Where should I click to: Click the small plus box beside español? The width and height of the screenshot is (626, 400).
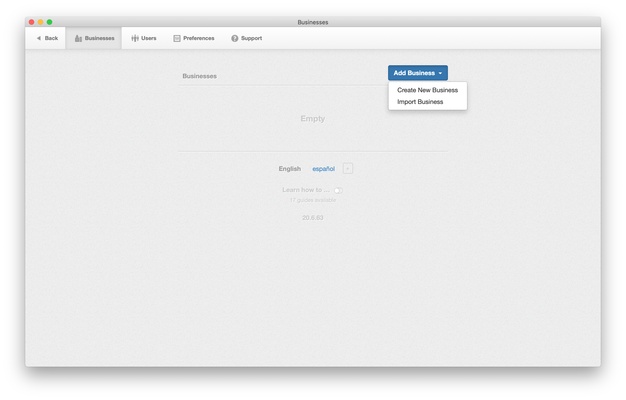(348, 168)
